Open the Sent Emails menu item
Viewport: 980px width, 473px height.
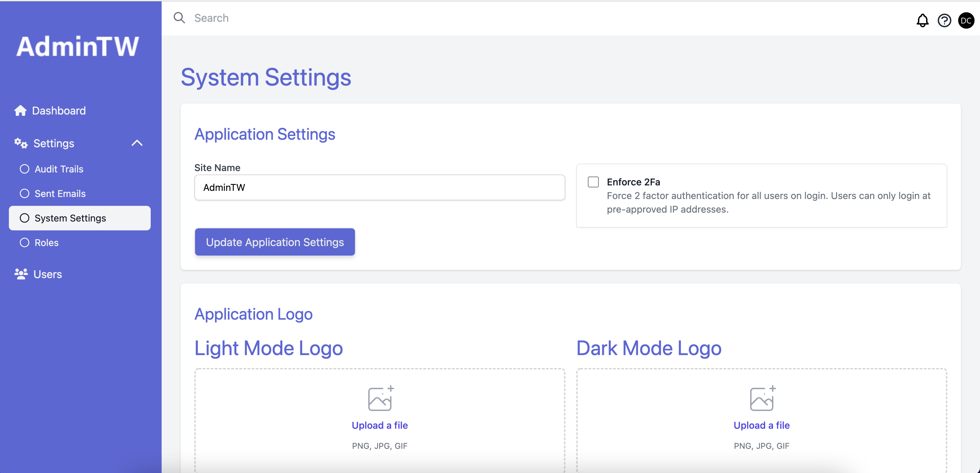click(60, 194)
